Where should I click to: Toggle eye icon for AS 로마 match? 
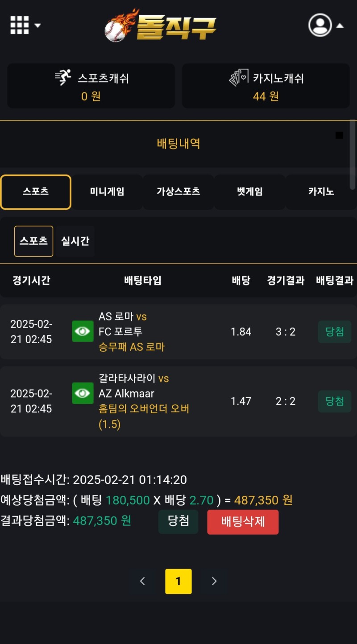tap(83, 331)
